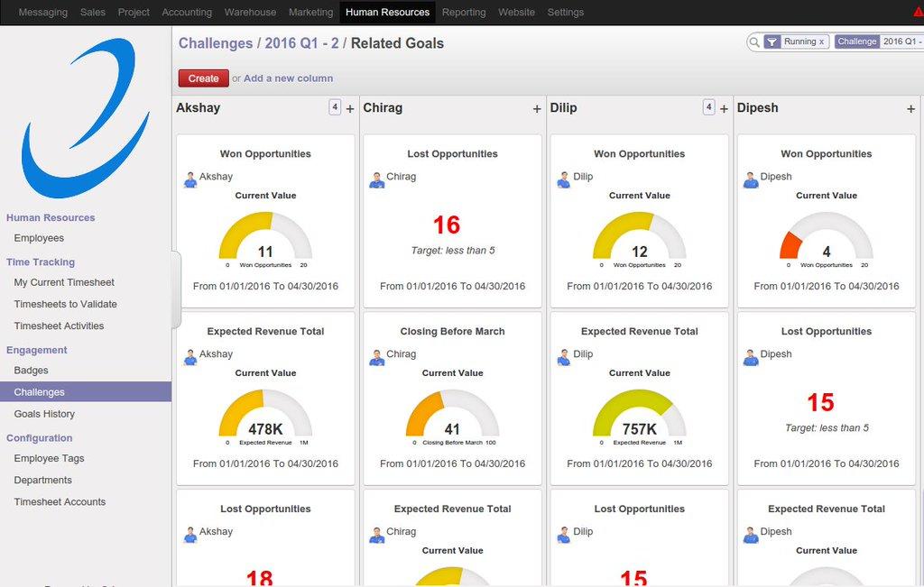The image size is (924, 587).
Task: Open Timesheets to Validate
Action: pos(65,305)
